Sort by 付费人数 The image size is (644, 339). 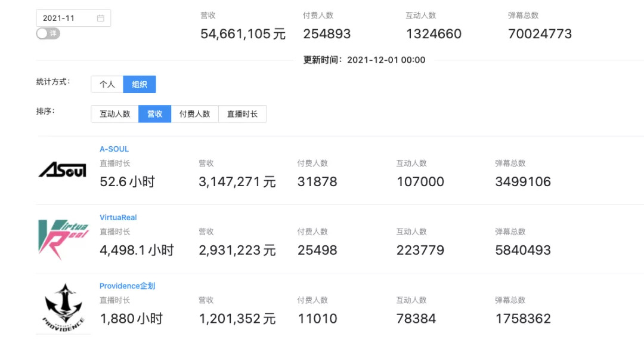194,114
